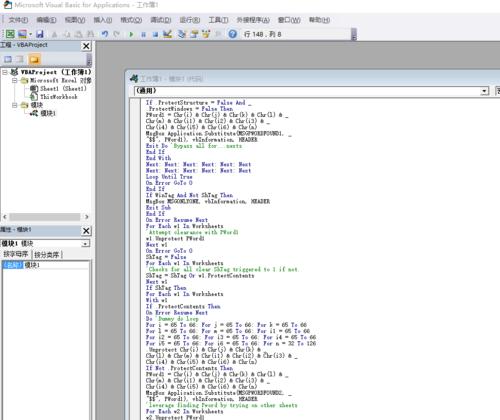Click code line 'Loop Until True'
The height and width of the screenshot is (420, 500).
point(169,177)
